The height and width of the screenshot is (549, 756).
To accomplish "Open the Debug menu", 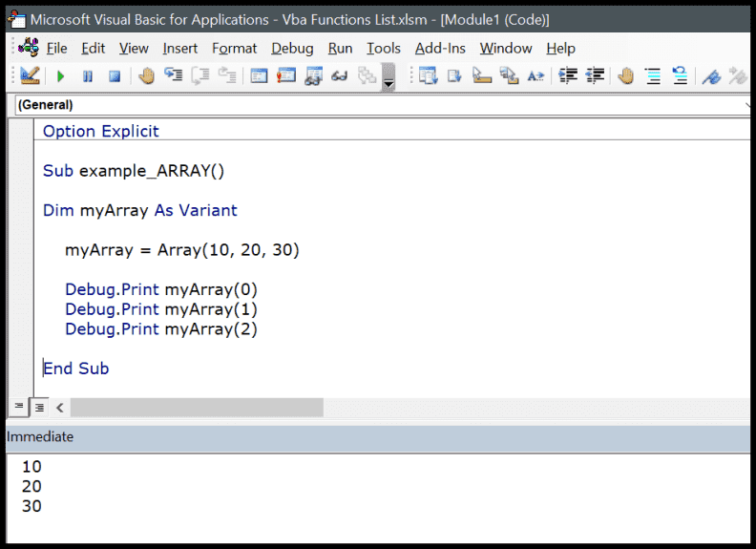I will point(292,48).
